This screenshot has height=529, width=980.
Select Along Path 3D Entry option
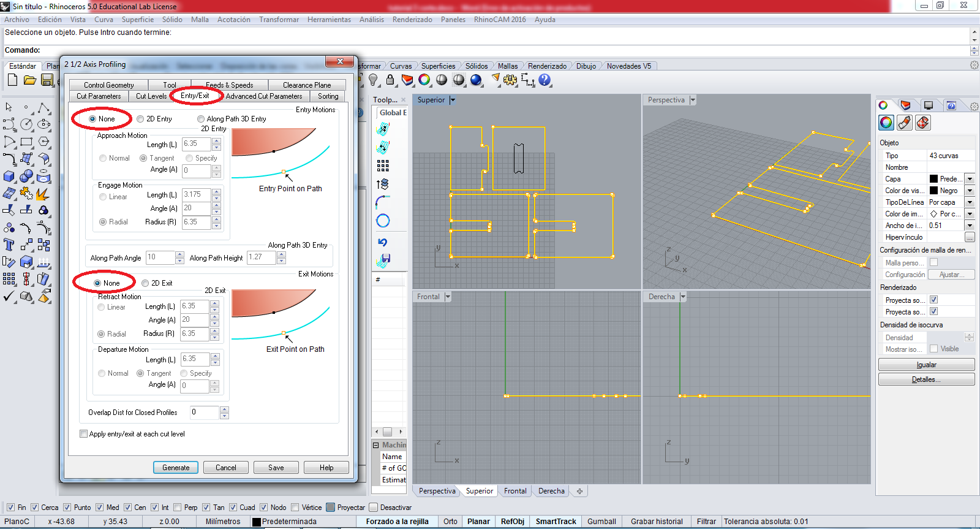point(201,119)
